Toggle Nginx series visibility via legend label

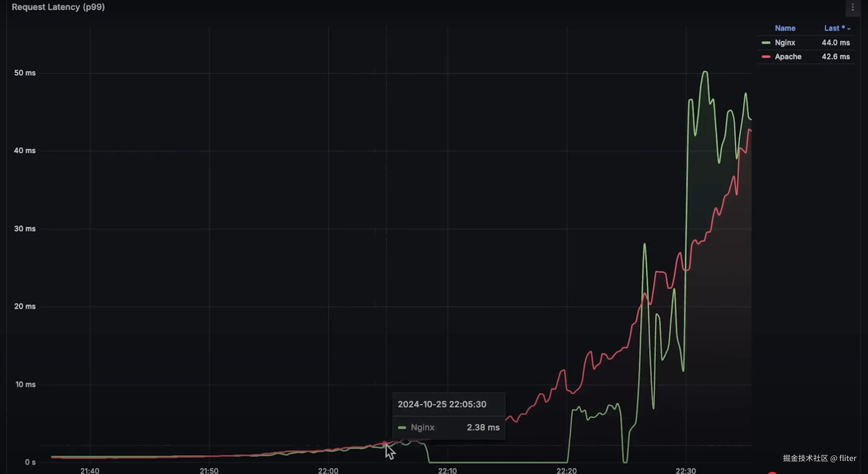(x=785, y=43)
